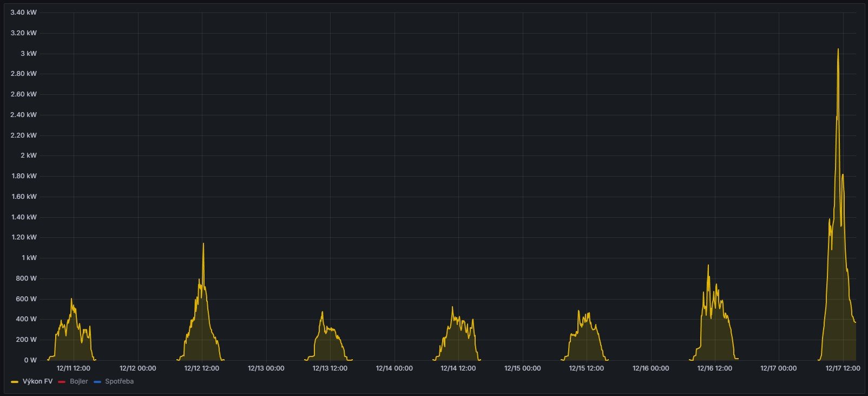The image size is (868, 396).
Task: Click the 12/16 peak near 900 W
Action: [x=708, y=265]
